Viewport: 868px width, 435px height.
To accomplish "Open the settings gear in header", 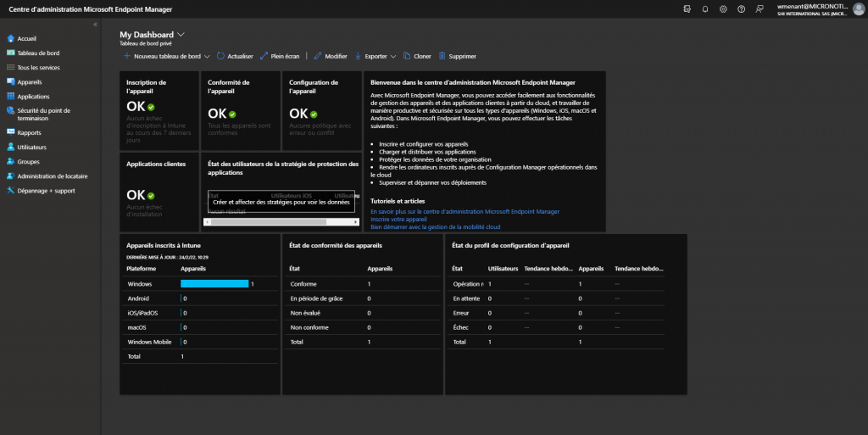I will point(723,8).
